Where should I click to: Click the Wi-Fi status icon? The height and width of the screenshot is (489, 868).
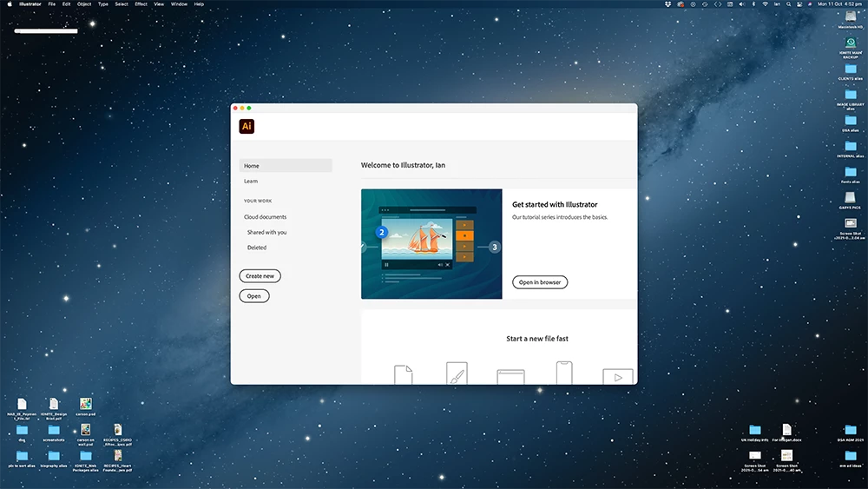pyautogui.click(x=765, y=3)
